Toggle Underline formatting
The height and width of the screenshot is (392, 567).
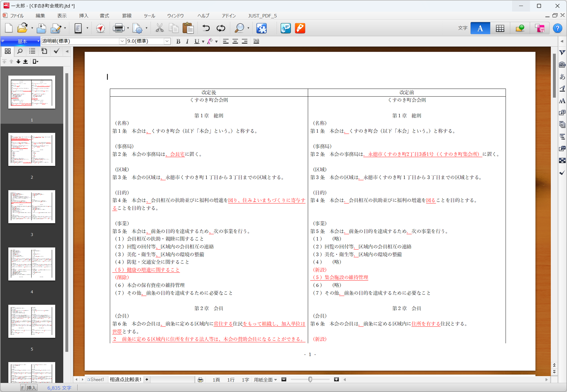point(197,41)
